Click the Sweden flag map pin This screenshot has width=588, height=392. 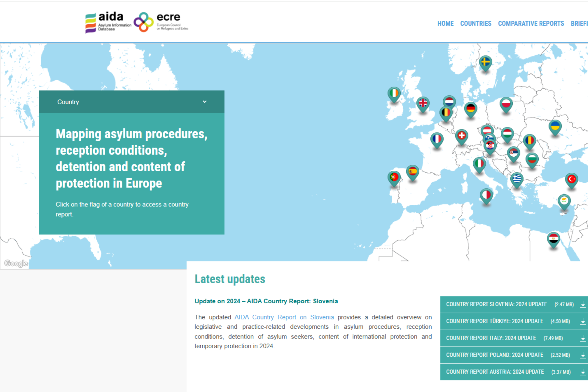[485, 62]
